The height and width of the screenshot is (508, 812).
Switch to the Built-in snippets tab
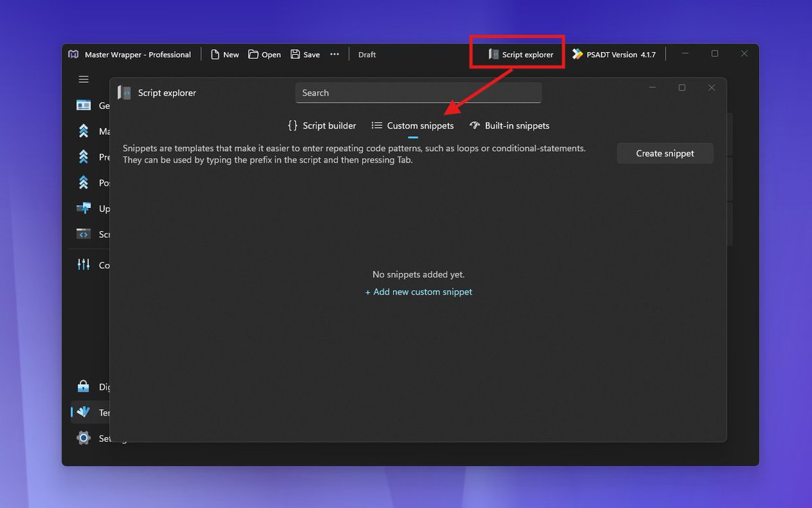click(509, 125)
